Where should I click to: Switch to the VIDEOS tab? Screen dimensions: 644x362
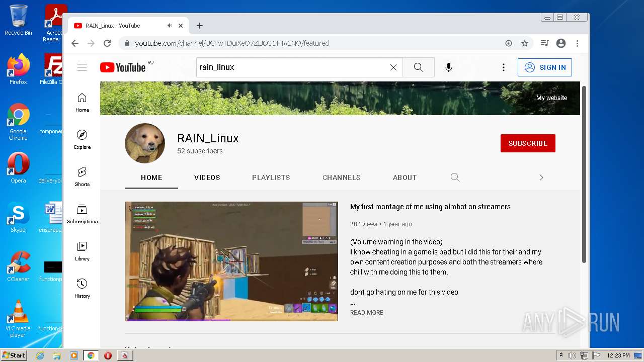point(207,177)
